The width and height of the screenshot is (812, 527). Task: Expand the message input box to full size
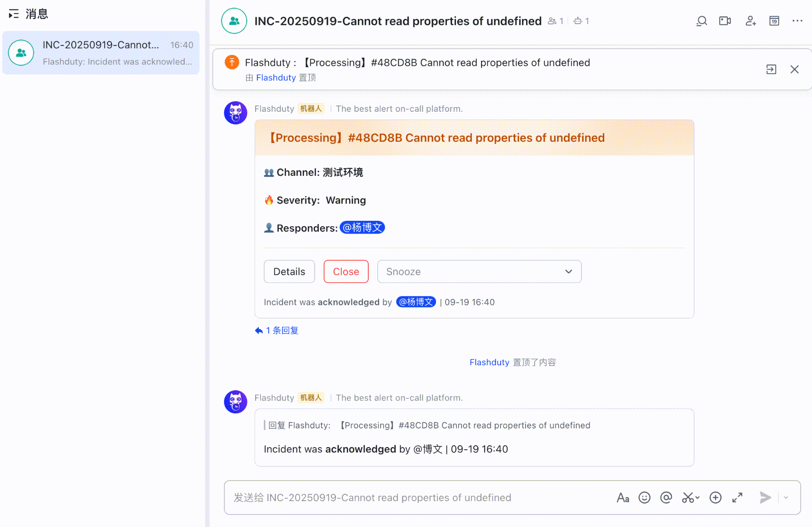pos(737,498)
